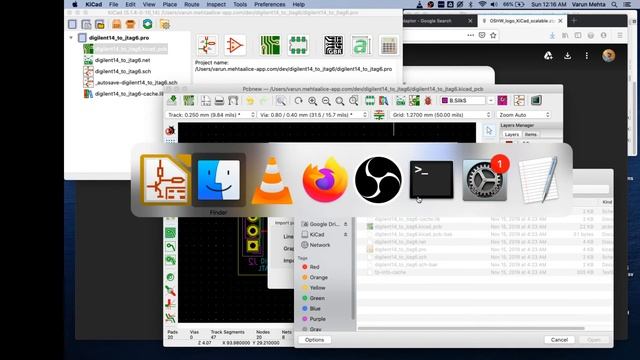Open the symbol library editor icon
The image size is (640, 360).
click(x=235, y=45)
